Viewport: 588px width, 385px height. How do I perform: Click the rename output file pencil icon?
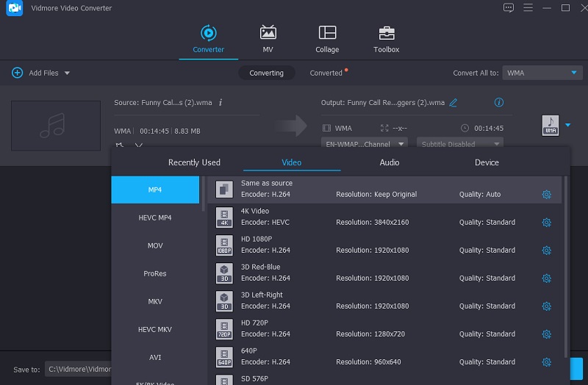coord(453,103)
